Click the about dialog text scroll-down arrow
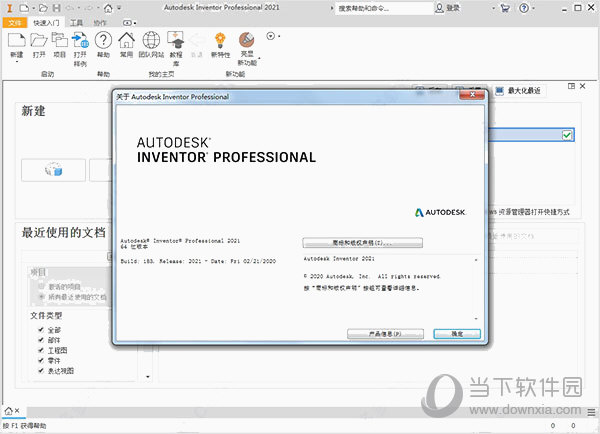600x434 pixels. click(x=476, y=318)
